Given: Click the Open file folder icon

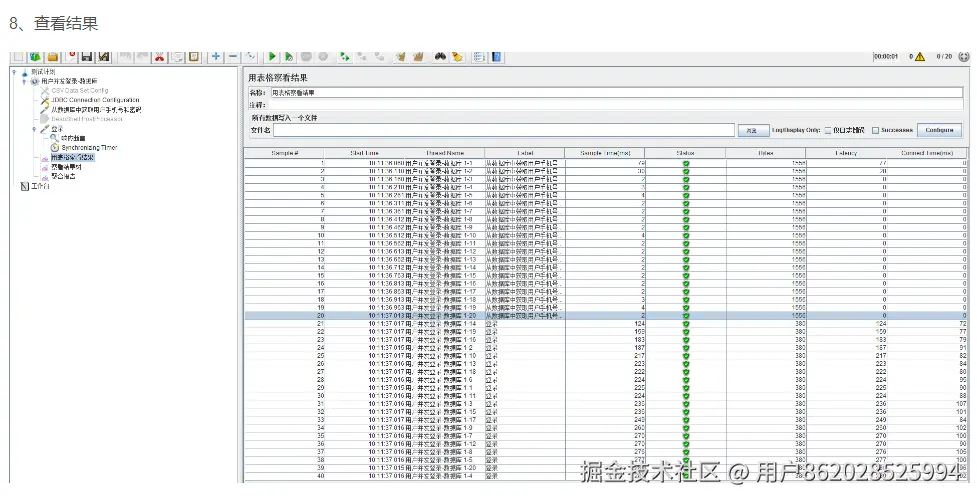Looking at the screenshot, I should point(52,57).
